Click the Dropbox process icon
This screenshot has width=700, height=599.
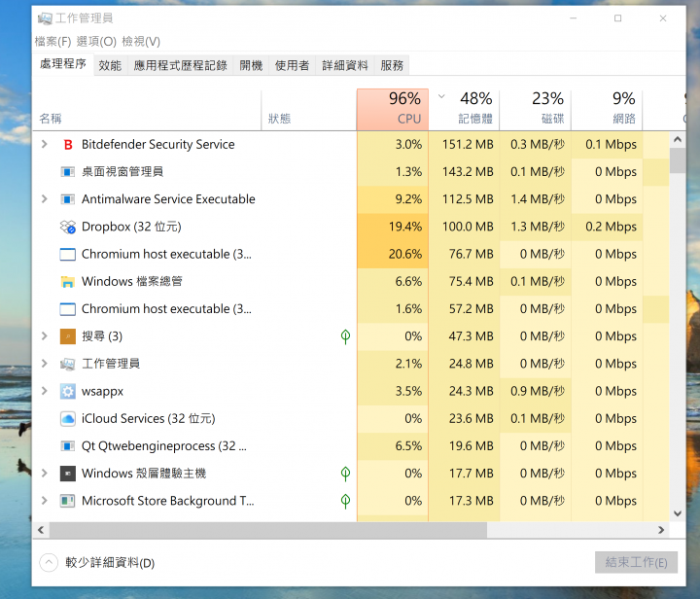coord(67,227)
